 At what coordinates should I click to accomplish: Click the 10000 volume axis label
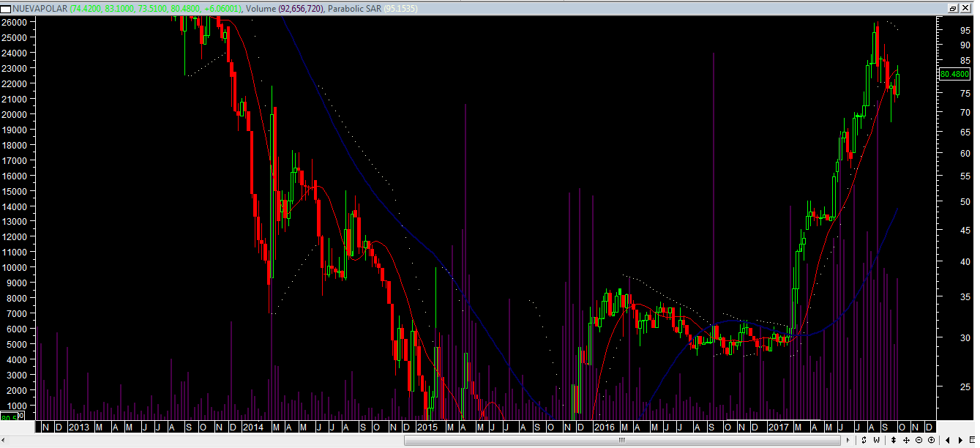[x=15, y=267]
